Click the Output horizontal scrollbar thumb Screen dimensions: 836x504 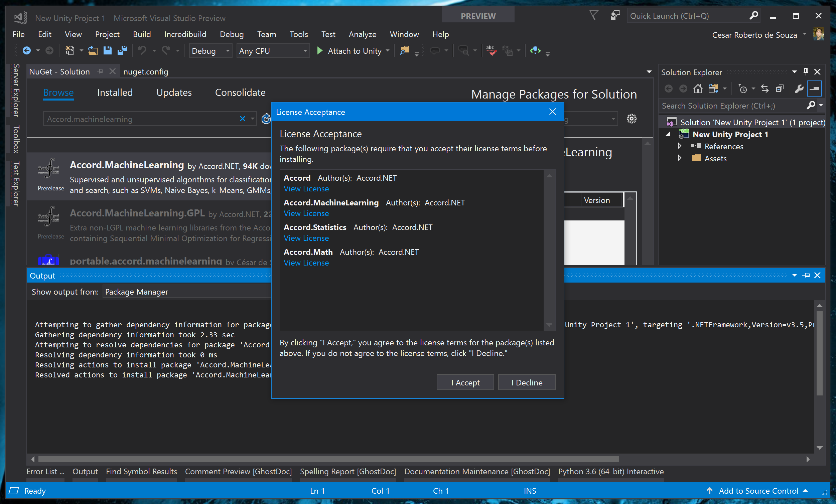click(328, 459)
